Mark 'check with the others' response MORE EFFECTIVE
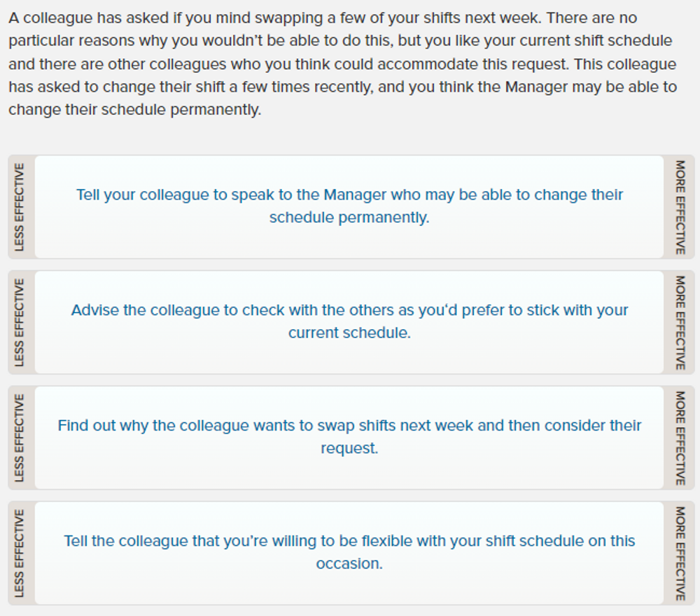The height and width of the screenshot is (616, 700). point(678,321)
